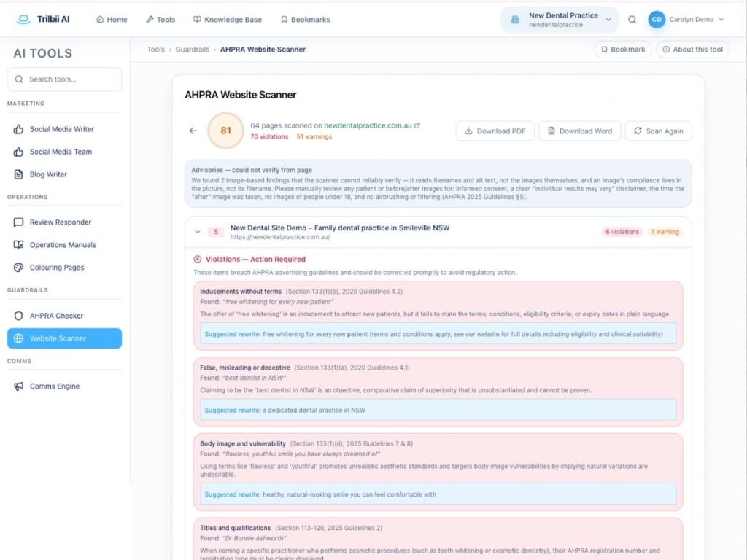Click the 1 warning badge
Screen dimensions: 747x560
point(665,232)
